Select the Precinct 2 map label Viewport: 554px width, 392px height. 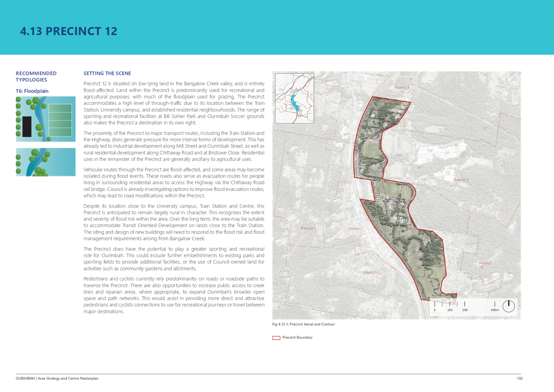[x=371, y=272]
